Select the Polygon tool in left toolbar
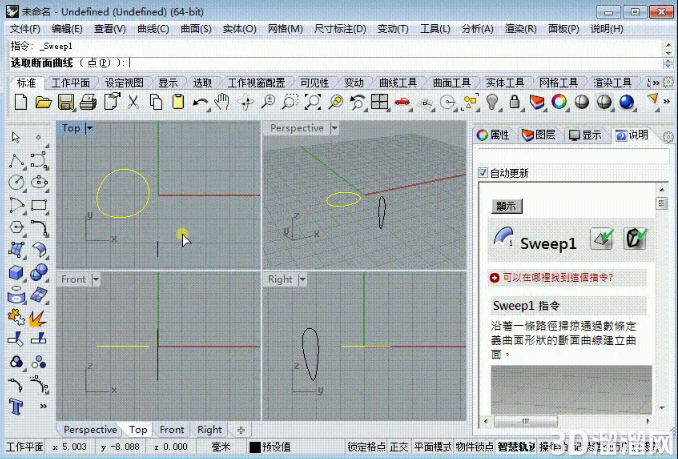Image resolution: width=678 pixels, height=459 pixels. point(16,227)
